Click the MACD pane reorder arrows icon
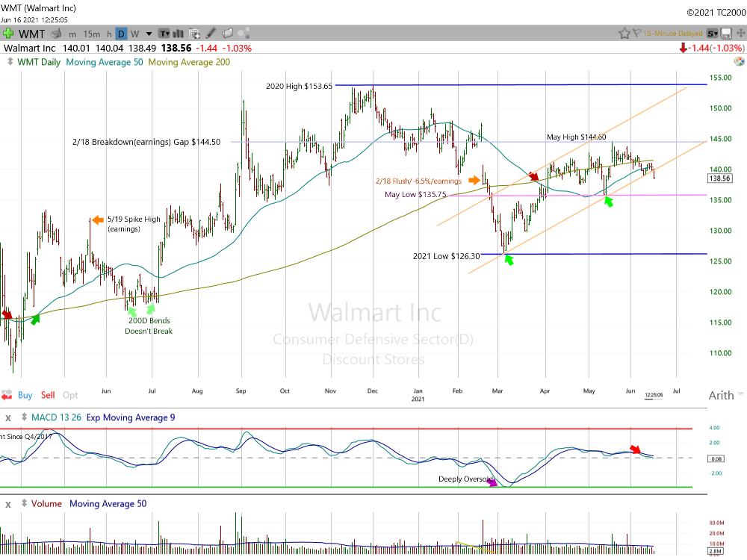The height and width of the screenshot is (560, 747). [24, 417]
